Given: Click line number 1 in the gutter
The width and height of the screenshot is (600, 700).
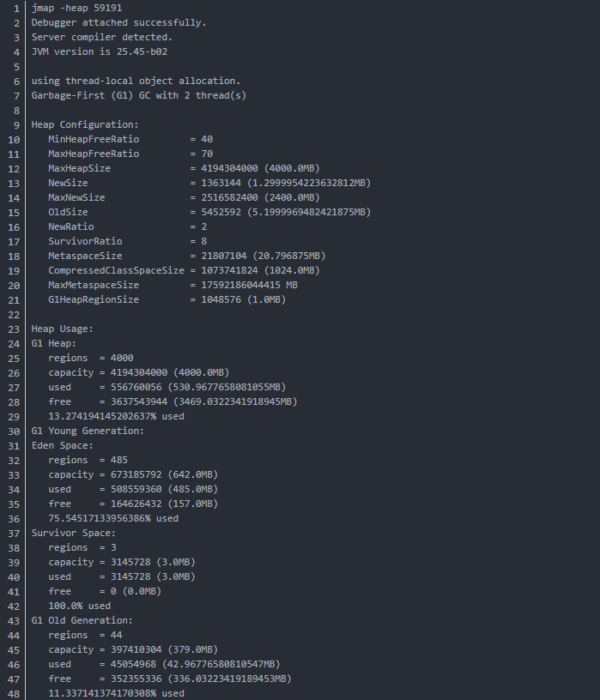Looking at the screenshot, I should coord(16,8).
